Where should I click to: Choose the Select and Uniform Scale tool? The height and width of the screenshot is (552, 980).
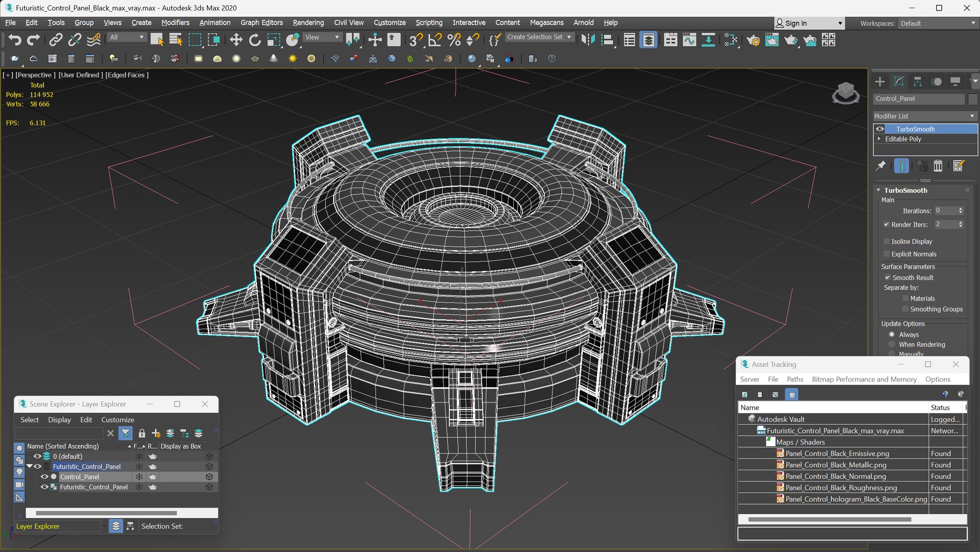tap(274, 39)
